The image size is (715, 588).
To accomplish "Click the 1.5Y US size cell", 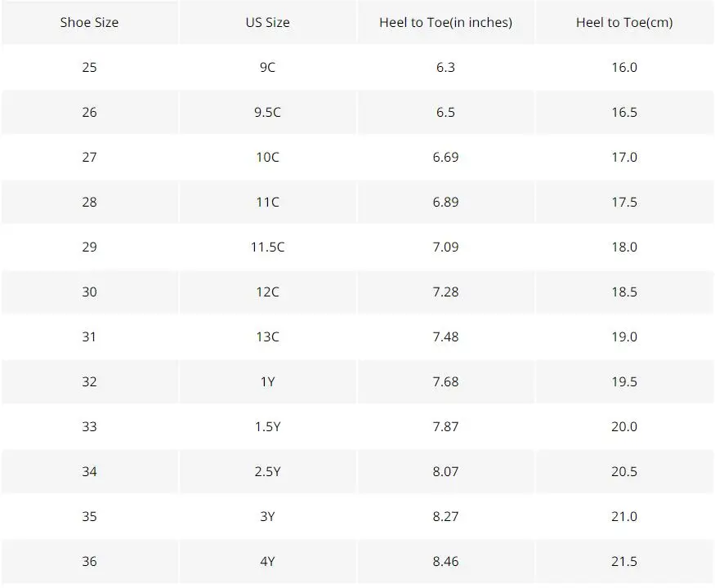I will tap(268, 426).
